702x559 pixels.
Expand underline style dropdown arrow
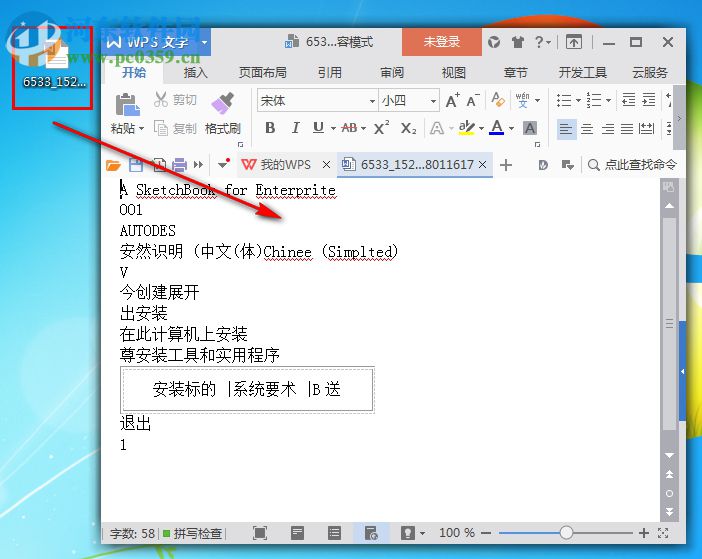pos(334,128)
